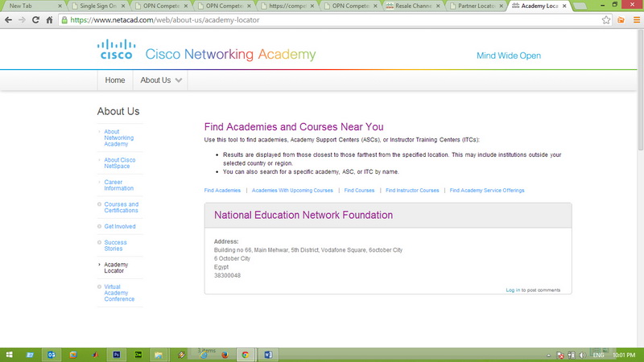Open Success Stories sidebar link
This screenshot has height=362, width=644.
(115, 245)
